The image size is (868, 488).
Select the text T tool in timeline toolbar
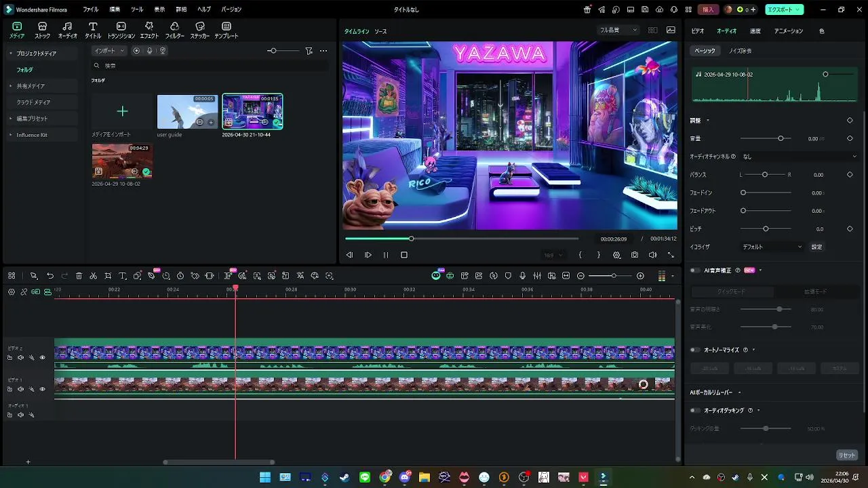point(123,276)
